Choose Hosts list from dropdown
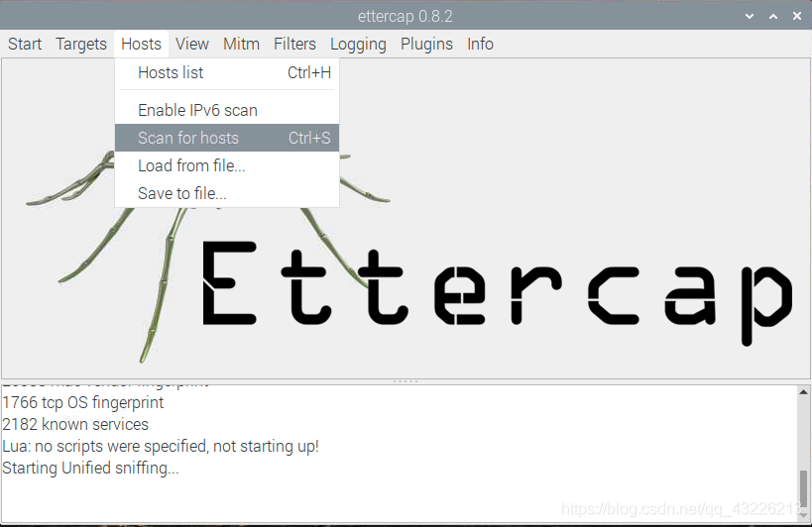 click(x=227, y=73)
